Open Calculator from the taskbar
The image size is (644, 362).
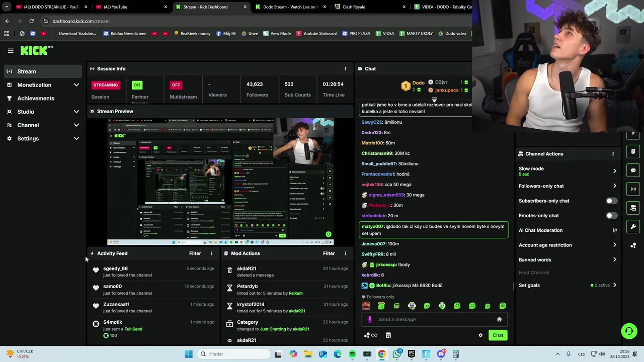point(456,354)
